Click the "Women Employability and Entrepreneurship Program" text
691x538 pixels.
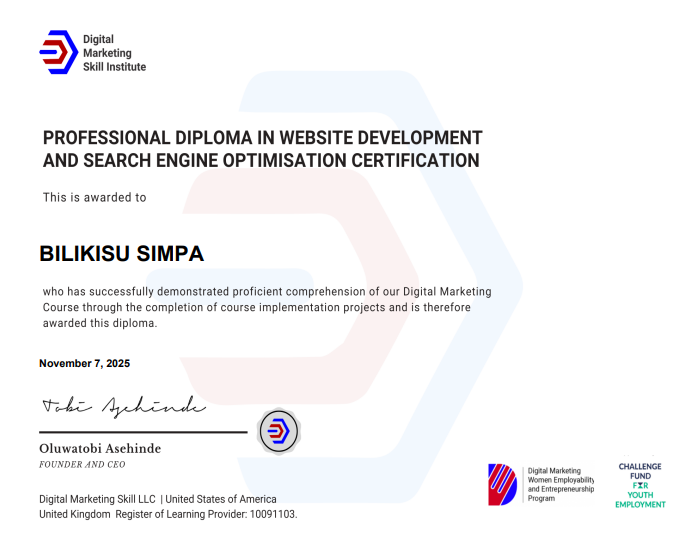click(560, 483)
